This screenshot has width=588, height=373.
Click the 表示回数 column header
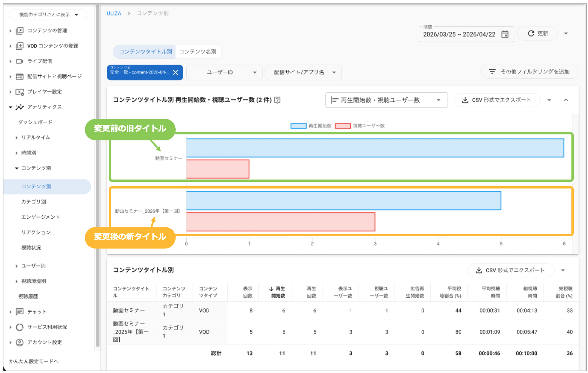[248, 292]
